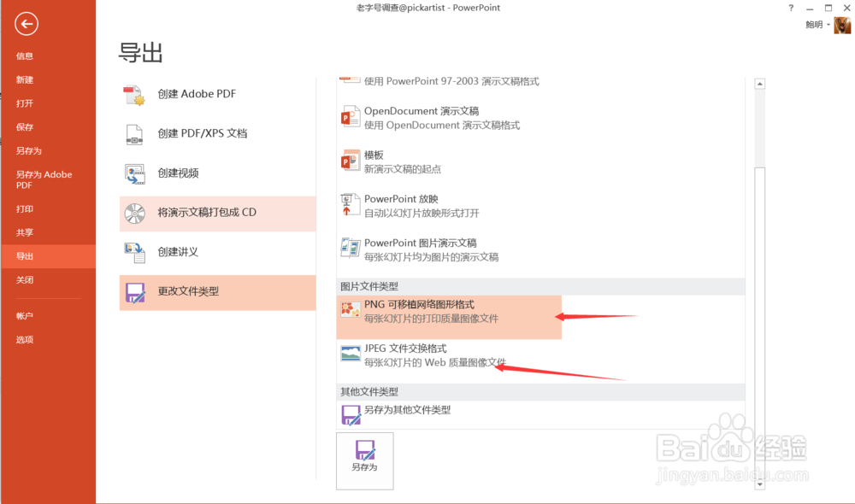The width and height of the screenshot is (855, 504).
Task: Click the Create Adobe PDF icon
Action: click(134, 95)
